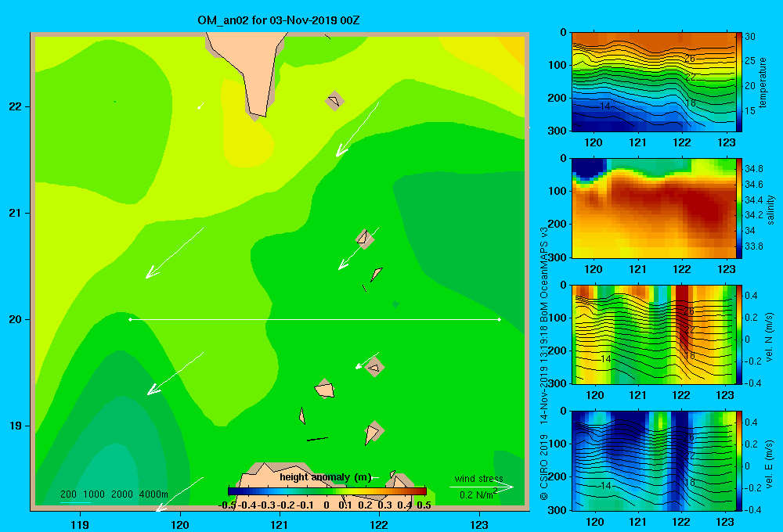Click the height anomaly color scale bar
This screenshot has width=783, height=532.
[x=327, y=491]
